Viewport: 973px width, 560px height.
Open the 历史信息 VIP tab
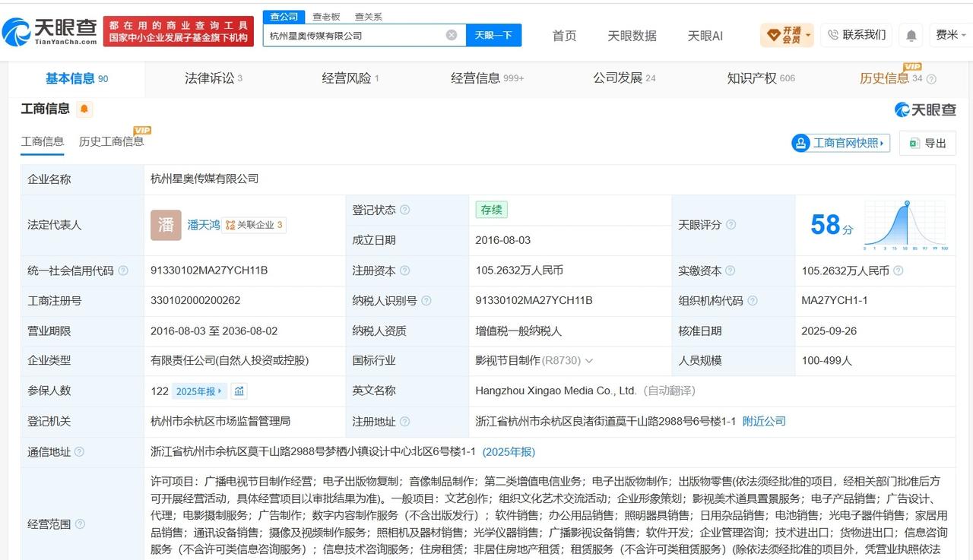pos(890,78)
